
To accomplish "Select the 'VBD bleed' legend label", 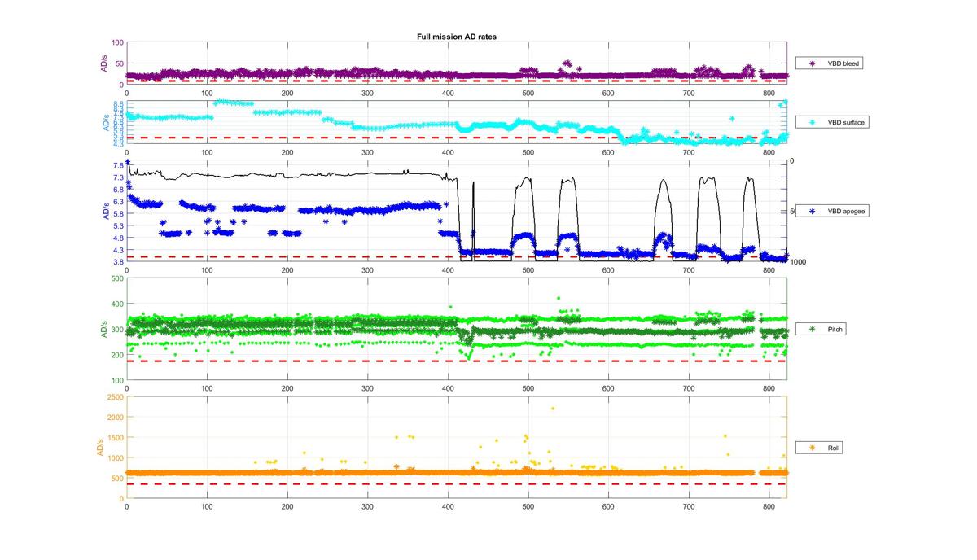I will (x=843, y=63).
